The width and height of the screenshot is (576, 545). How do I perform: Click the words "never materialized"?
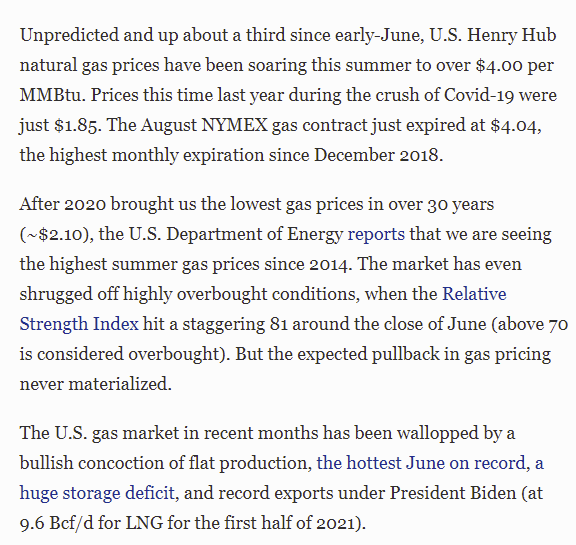click(x=94, y=385)
